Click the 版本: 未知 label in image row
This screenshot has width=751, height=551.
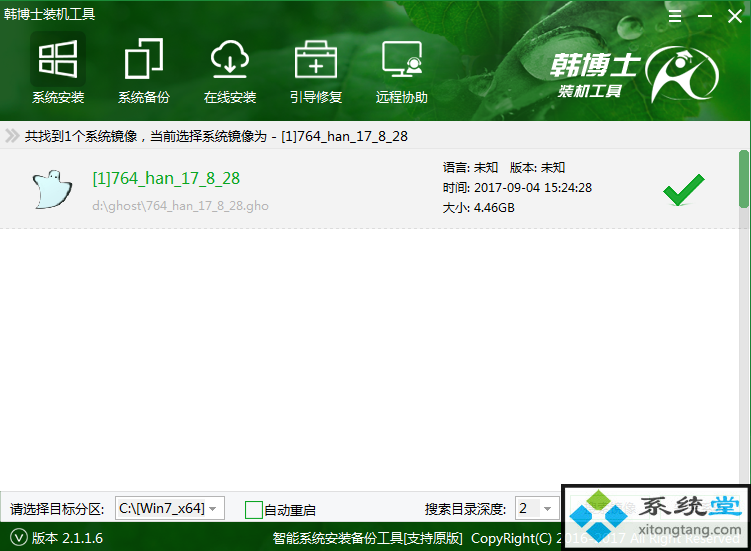(x=537, y=168)
